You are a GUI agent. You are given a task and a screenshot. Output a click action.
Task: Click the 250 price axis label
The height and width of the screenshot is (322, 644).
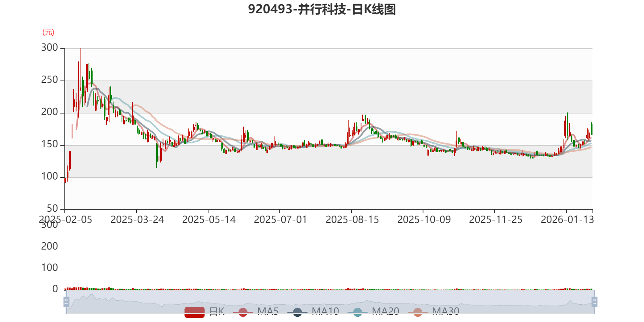50,80
